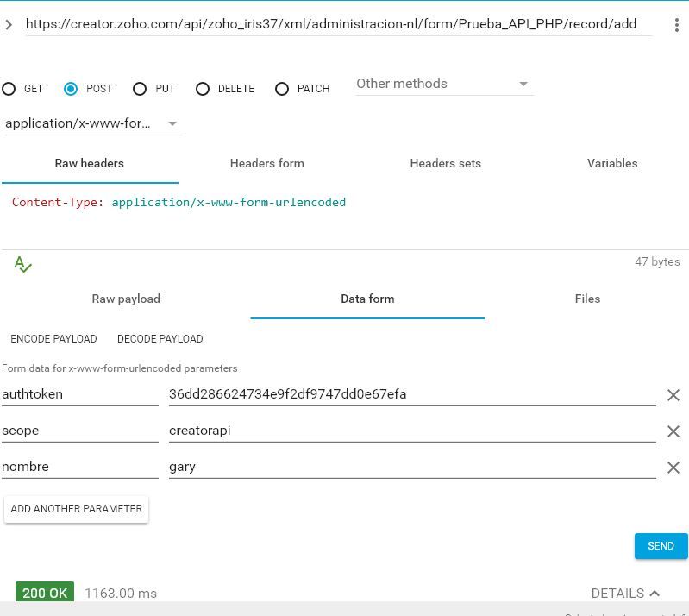Remove the authtoken parameter row
Image resolution: width=689 pixels, height=616 pixels.
coord(673,395)
